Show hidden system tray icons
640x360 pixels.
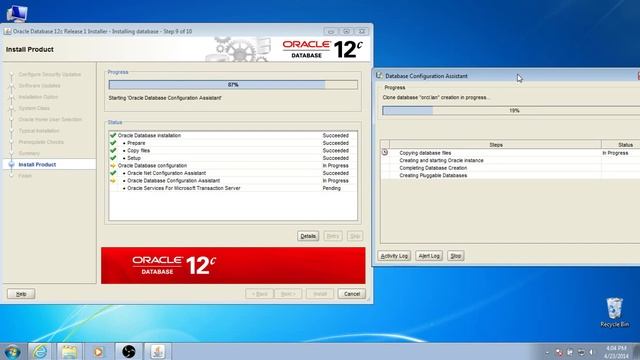(x=547, y=352)
